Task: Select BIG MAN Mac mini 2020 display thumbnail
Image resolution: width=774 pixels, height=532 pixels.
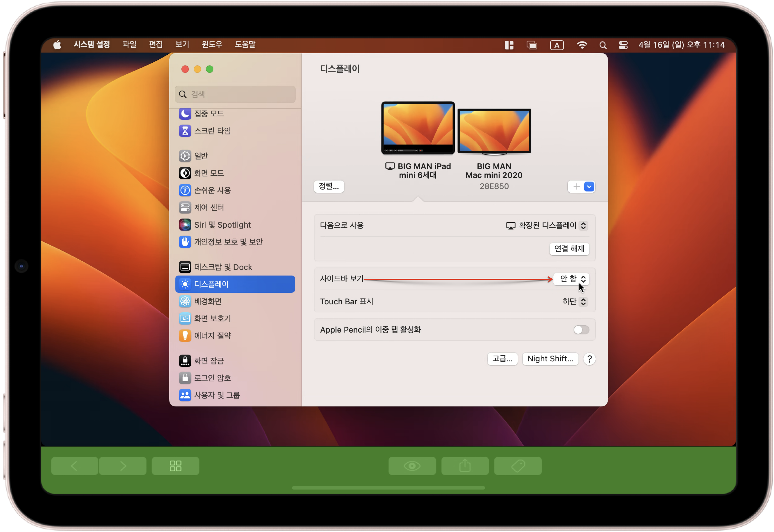Action: click(x=494, y=131)
